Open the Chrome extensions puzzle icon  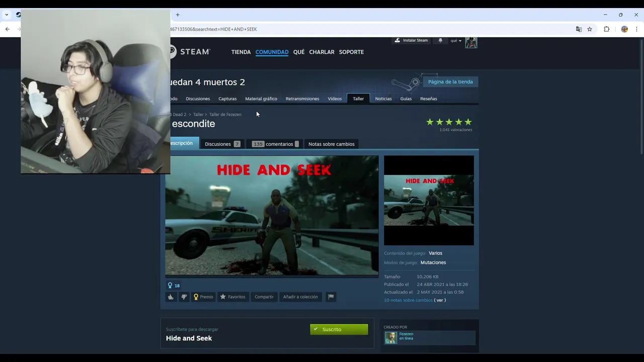pyautogui.click(x=606, y=29)
